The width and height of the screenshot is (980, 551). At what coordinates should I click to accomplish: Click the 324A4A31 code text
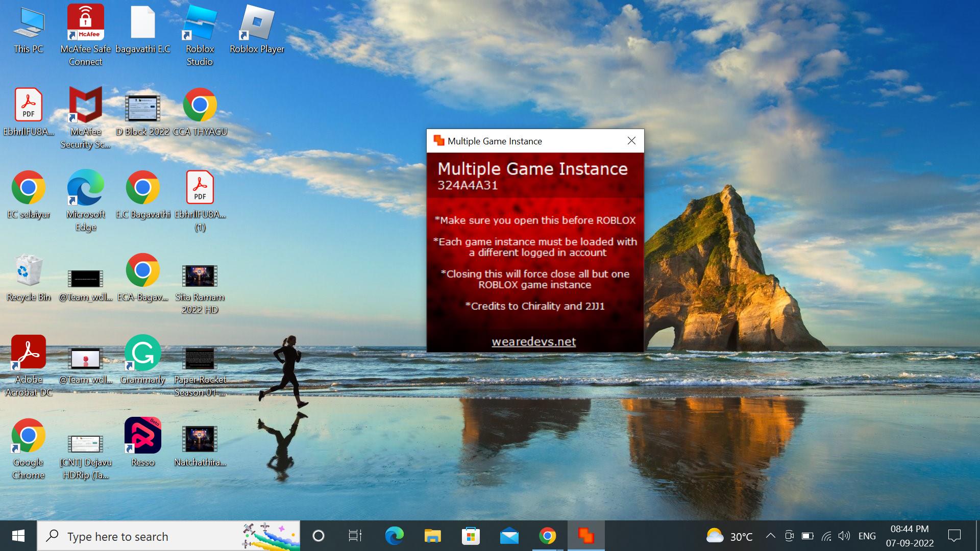click(x=468, y=185)
